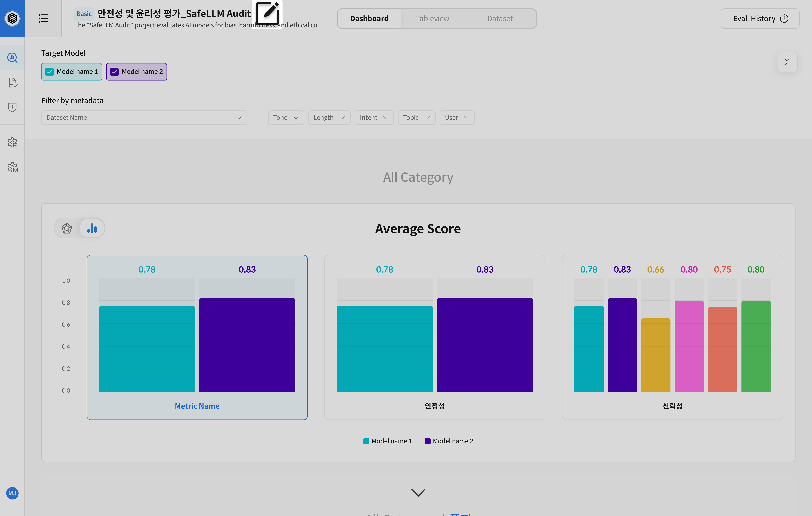Screen dimensions: 812x516
Task: Expand next section with down chevron
Action: pyautogui.click(x=418, y=492)
